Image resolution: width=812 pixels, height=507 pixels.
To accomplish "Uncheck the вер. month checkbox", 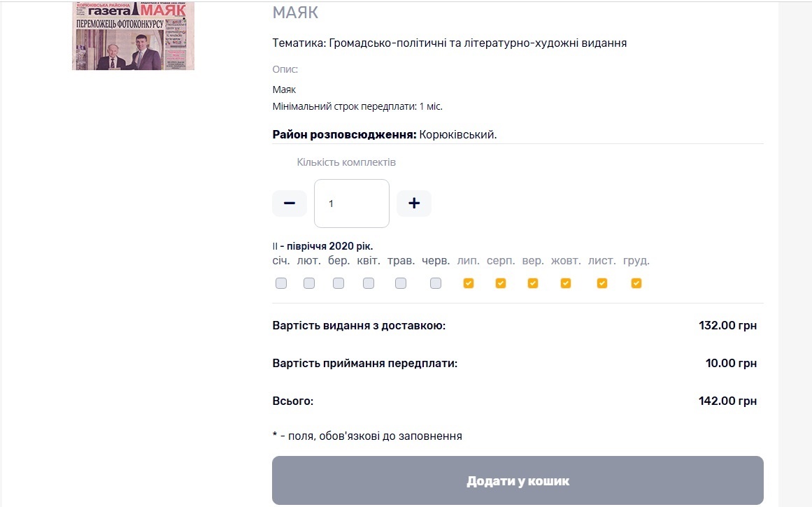I will [x=533, y=283].
